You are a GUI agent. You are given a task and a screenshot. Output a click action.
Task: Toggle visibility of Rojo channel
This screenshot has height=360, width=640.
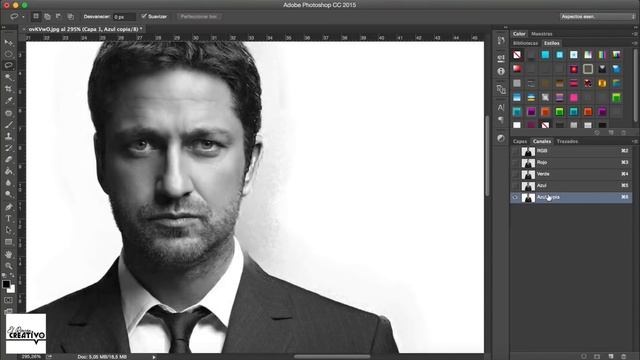point(515,162)
